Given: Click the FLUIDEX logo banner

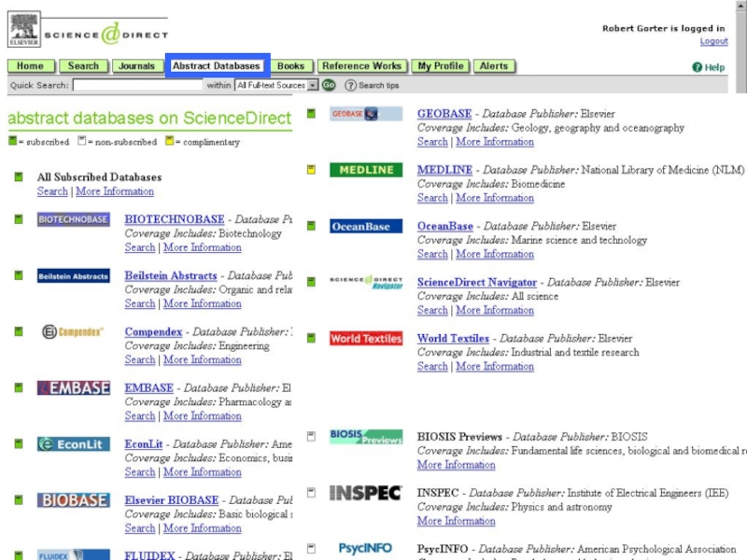Looking at the screenshot, I should coord(74,554).
